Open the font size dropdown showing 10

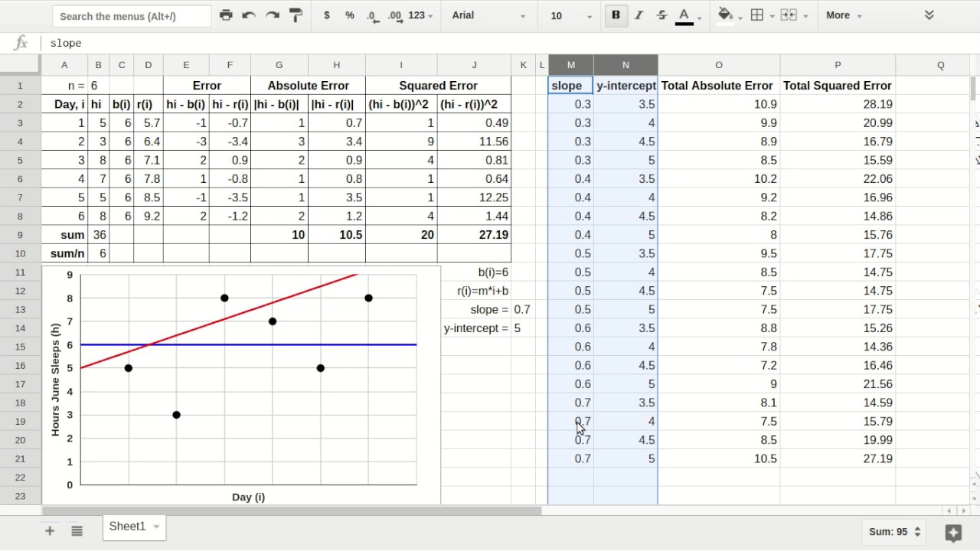(x=571, y=15)
